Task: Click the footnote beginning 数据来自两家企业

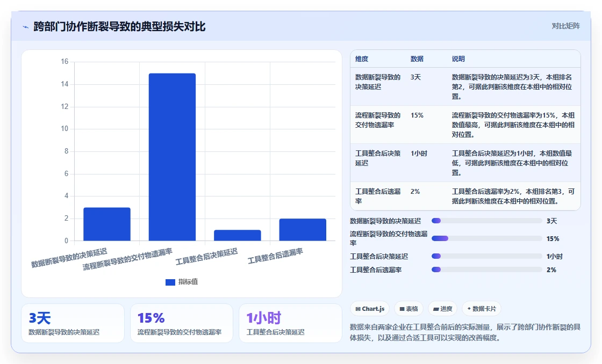Action: point(465,332)
